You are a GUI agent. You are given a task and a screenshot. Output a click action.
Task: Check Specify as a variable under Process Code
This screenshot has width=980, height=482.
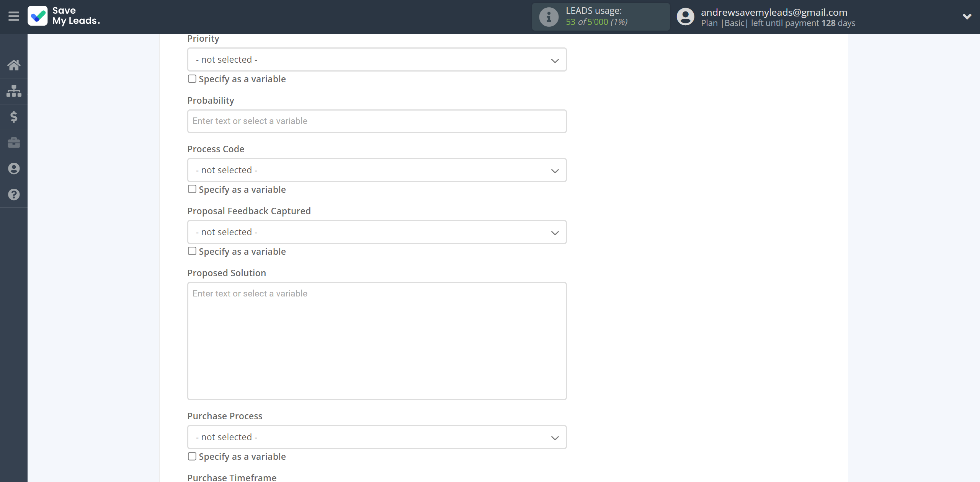click(x=192, y=189)
